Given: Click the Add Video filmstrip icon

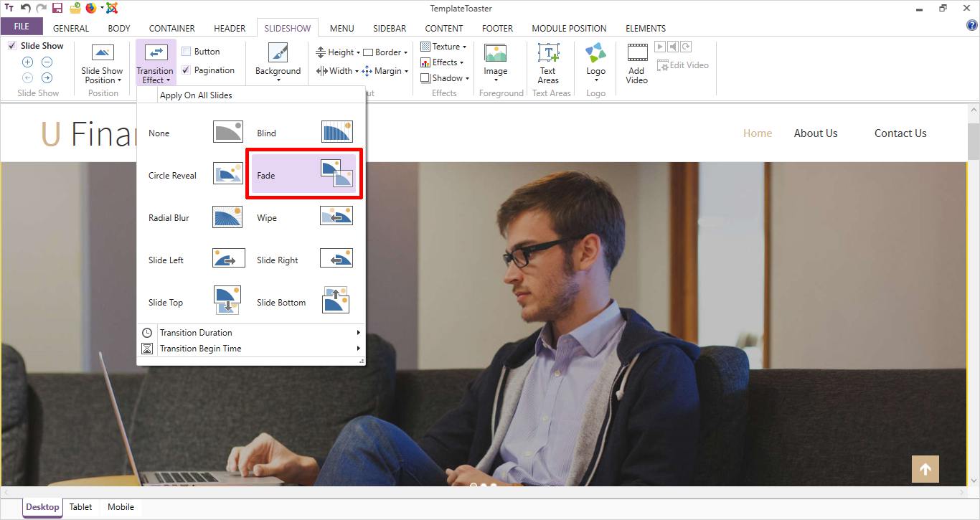Looking at the screenshot, I should (x=637, y=52).
